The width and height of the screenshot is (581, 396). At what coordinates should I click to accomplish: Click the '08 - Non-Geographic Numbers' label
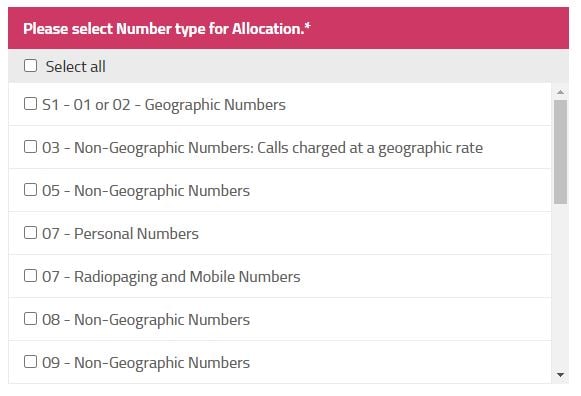click(146, 320)
